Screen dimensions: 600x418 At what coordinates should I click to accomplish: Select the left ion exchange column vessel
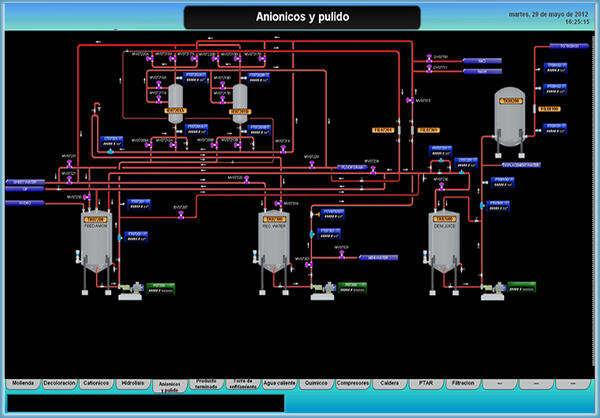[x=176, y=103]
